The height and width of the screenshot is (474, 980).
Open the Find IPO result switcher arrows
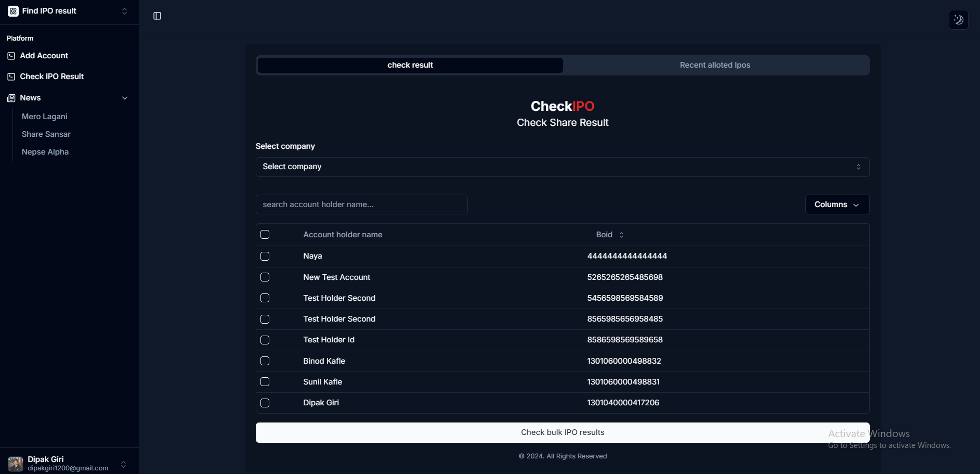click(x=124, y=11)
